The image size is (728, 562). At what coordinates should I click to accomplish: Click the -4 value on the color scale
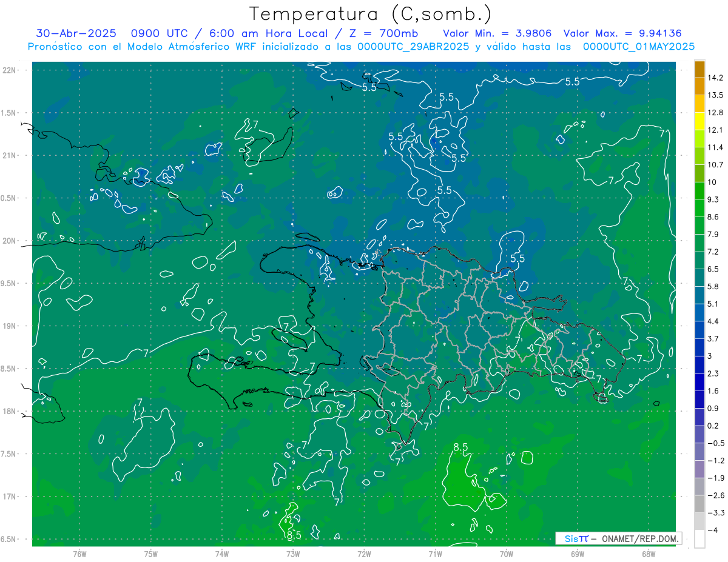coord(713,530)
